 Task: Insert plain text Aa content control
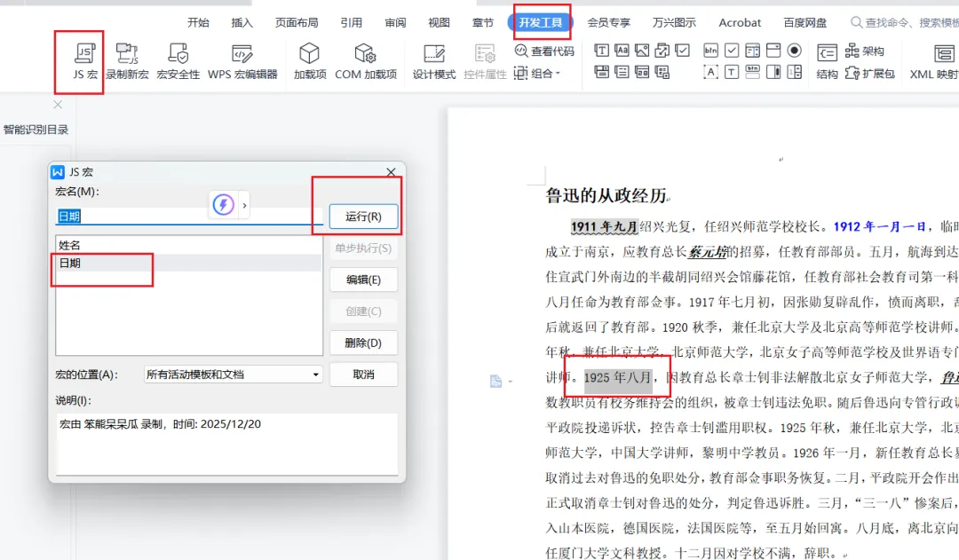click(x=622, y=50)
